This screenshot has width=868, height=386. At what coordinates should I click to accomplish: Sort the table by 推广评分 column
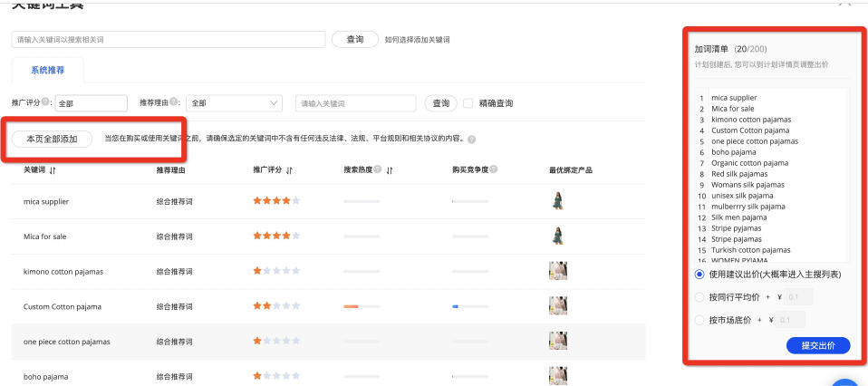pyautogui.click(x=289, y=170)
